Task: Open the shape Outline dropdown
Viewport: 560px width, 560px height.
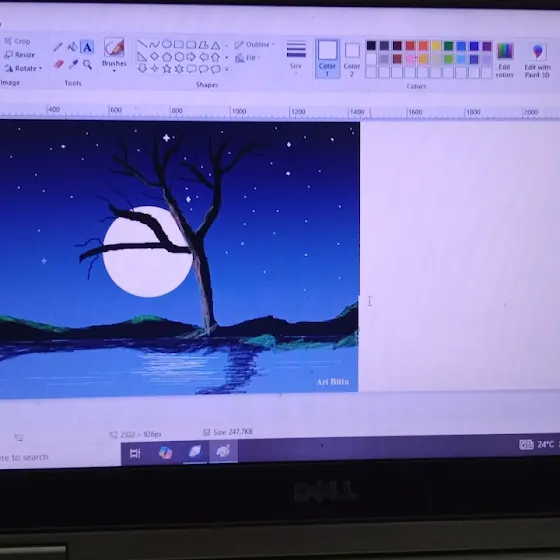Action: pos(255,45)
